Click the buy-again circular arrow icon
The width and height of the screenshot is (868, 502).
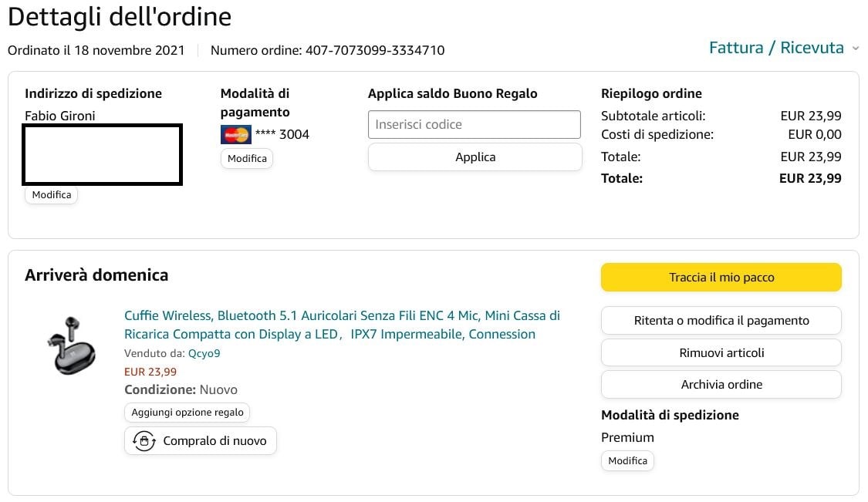(144, 441)
